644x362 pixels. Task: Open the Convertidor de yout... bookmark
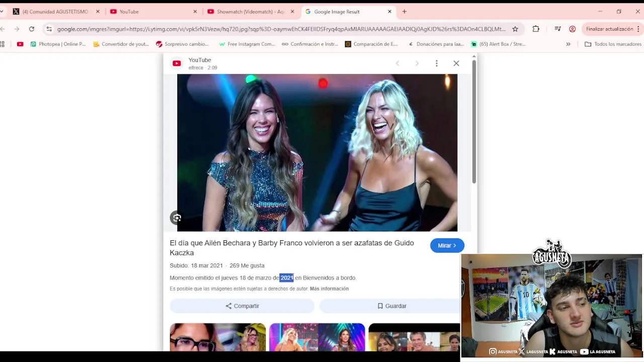point(121,44)
